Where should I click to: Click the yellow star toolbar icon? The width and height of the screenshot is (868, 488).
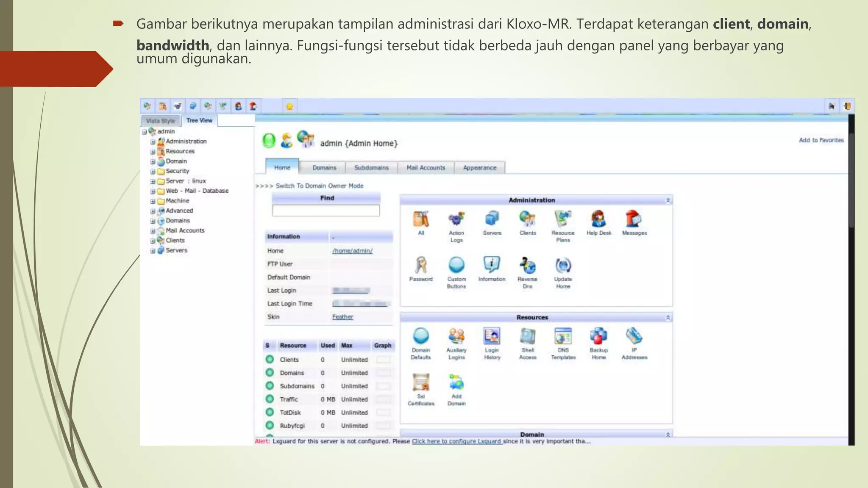[x=289, y=106]
